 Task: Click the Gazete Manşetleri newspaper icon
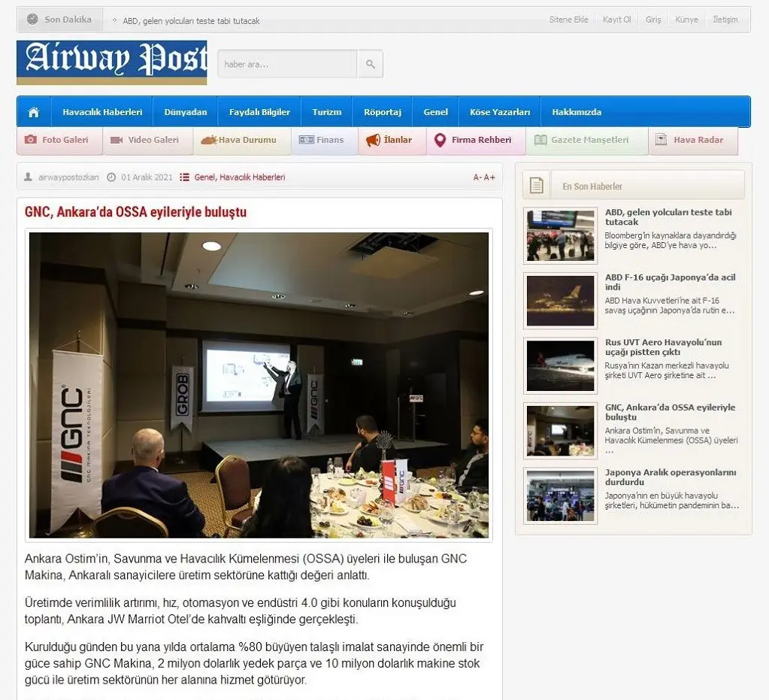[x=540, y=140]
